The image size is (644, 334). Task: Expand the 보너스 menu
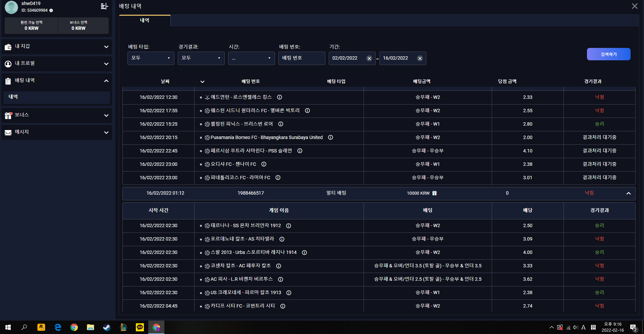click(x=106, y=116)
